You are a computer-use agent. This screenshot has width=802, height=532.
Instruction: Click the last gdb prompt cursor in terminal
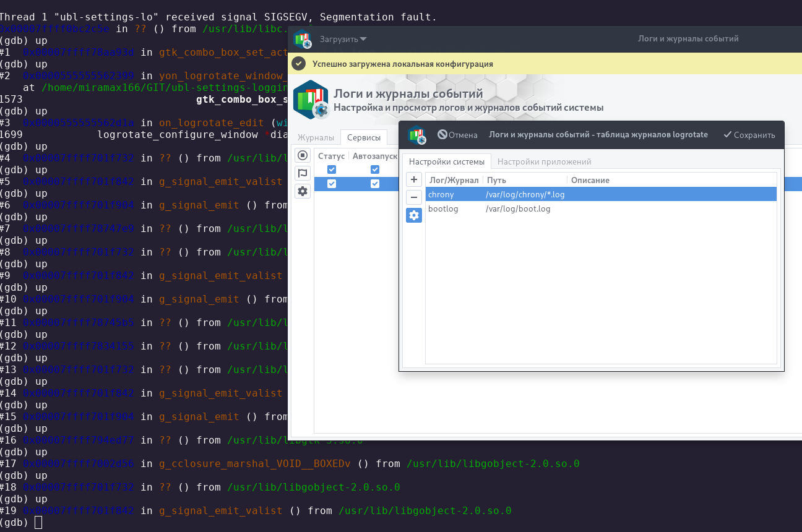click(x=38, y=523)
